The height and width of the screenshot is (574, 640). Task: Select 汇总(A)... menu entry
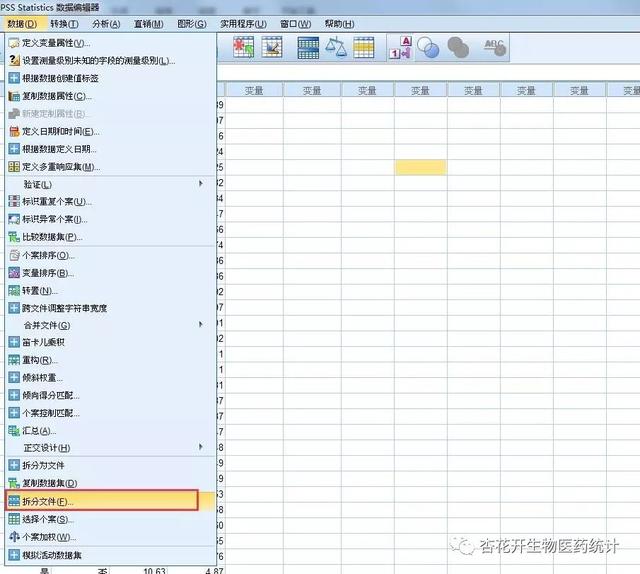click(110, 431)
